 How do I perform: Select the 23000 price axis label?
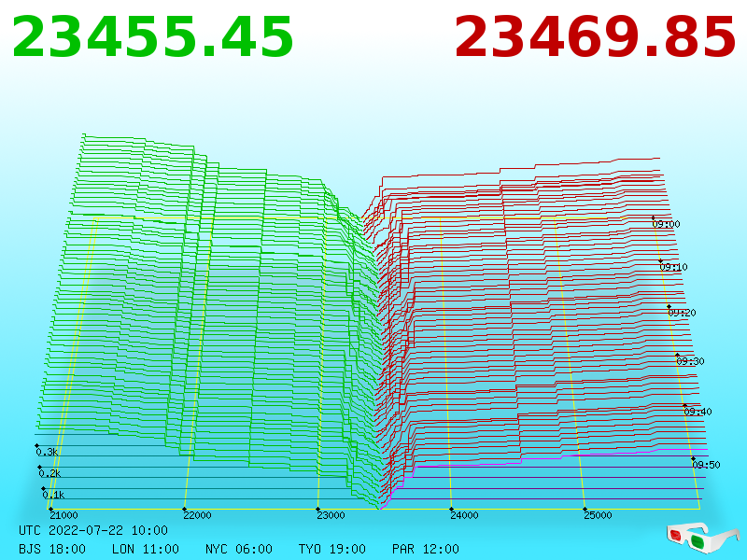click(331, 515)
